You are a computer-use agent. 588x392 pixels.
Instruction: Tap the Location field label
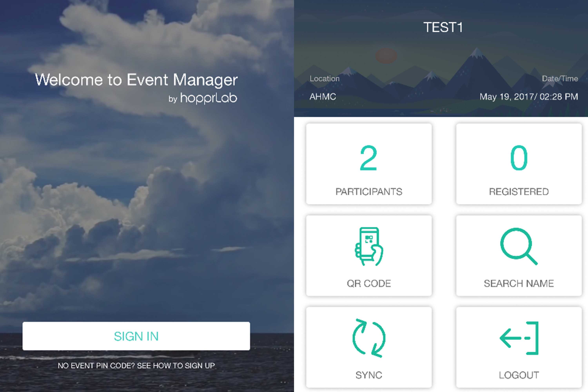pyautogui.click(x=325, y=79)
